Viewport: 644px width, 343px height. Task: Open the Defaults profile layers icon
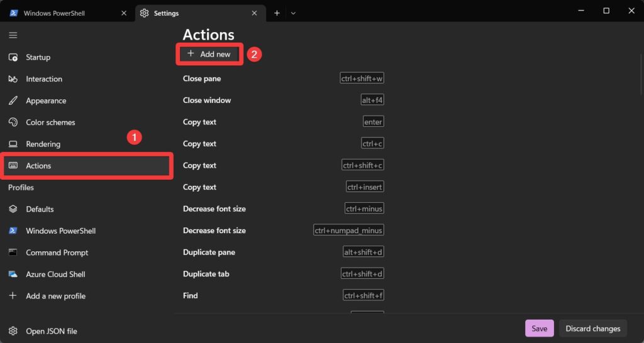coord(13,209)
